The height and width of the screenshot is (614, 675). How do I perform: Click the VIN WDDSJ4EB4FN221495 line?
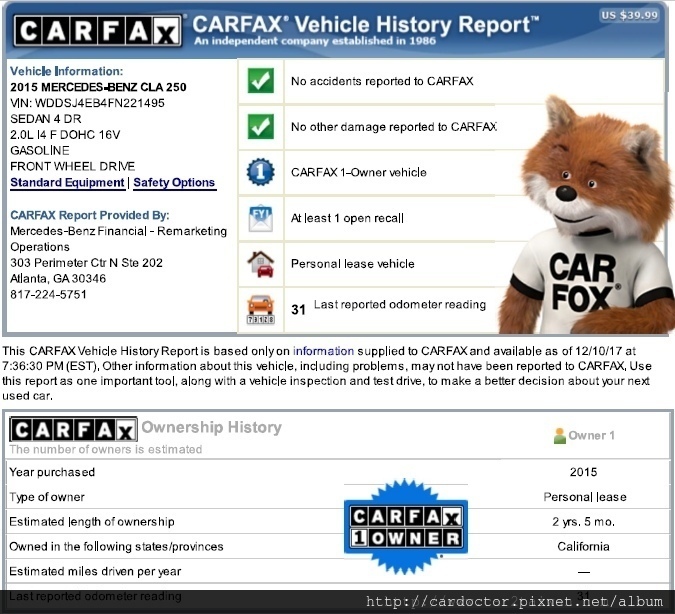point(87,103)
